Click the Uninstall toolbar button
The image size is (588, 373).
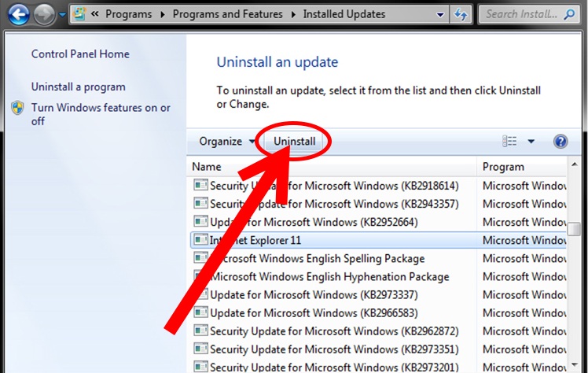tap(294, 142)
